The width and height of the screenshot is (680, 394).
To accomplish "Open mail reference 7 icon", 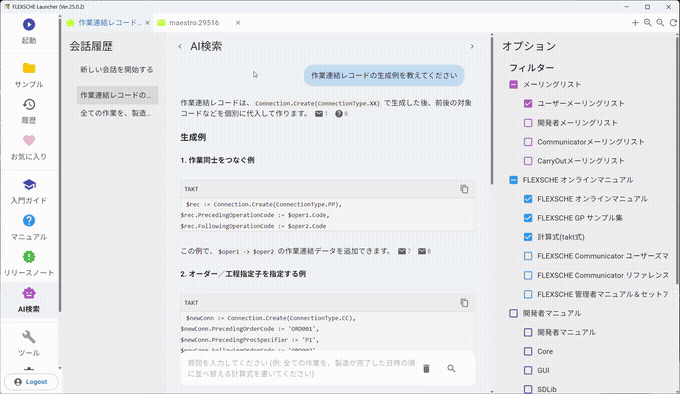I will (402, 251).
